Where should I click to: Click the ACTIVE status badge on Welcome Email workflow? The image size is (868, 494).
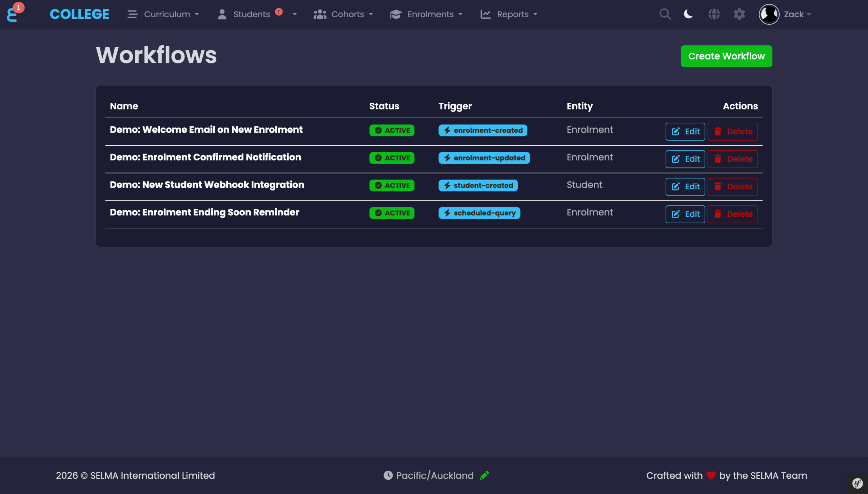pos(392,130)
